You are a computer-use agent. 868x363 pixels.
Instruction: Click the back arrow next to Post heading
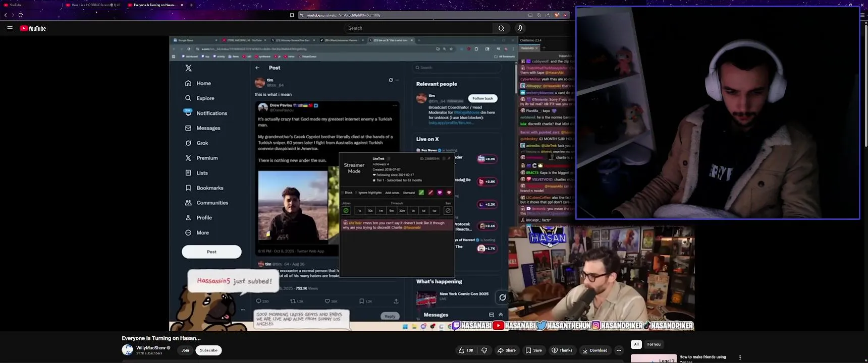[x=257, y=68]
